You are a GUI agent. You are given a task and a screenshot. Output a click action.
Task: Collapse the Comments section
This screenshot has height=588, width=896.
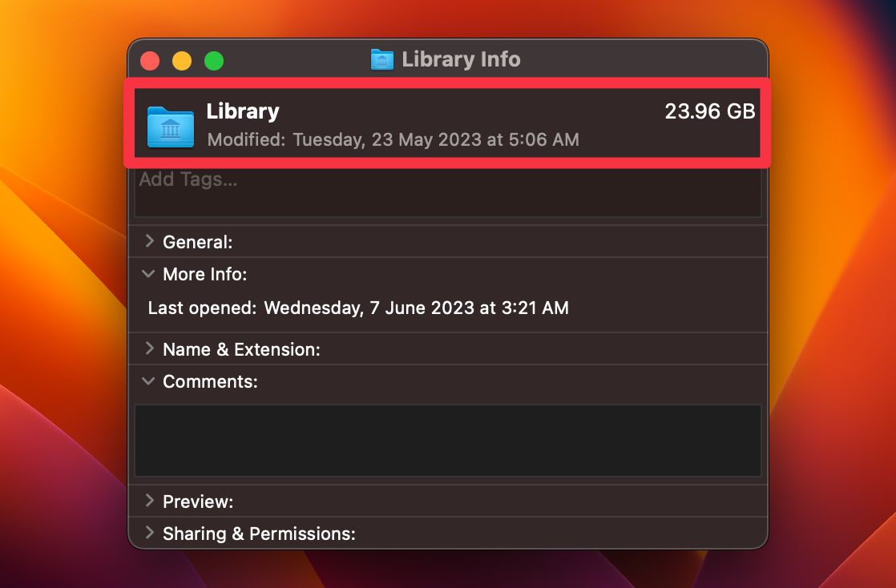pos(148,381)
